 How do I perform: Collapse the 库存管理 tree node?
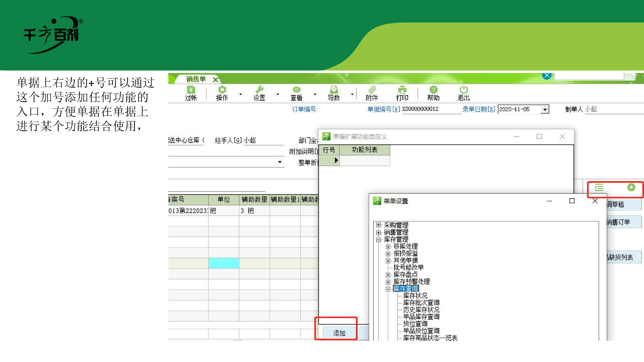[x=379, y=239]
